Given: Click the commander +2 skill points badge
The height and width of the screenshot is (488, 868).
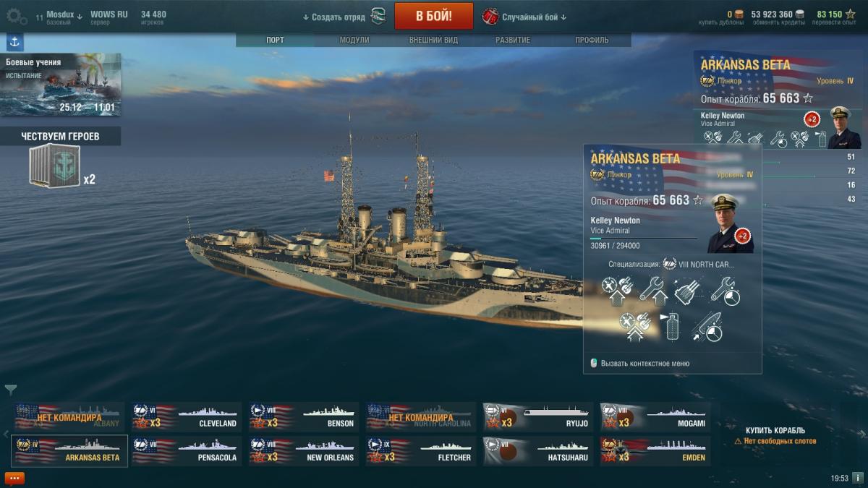Looking at the screenshot, I should pyautogui.click(x=743, y=236).
